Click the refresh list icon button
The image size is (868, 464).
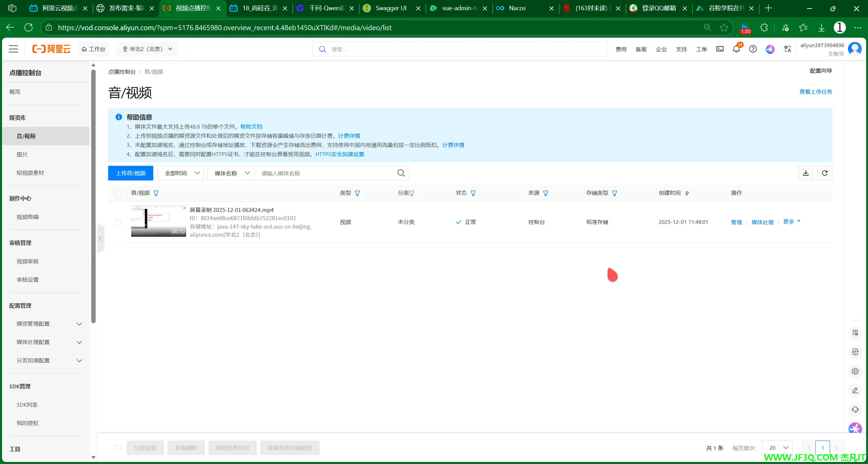(825, 173)
